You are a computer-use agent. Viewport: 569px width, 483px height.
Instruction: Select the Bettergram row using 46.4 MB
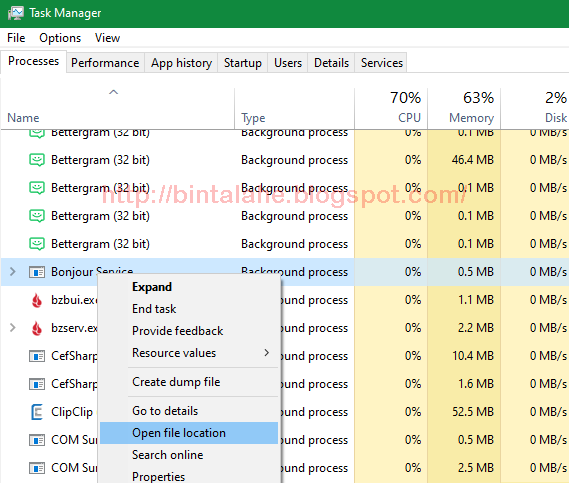284,160
